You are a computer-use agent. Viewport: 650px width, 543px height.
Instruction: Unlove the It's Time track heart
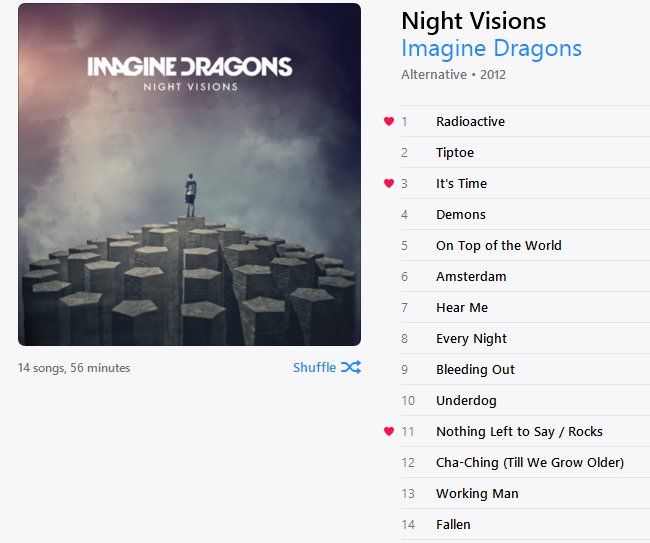389,183
